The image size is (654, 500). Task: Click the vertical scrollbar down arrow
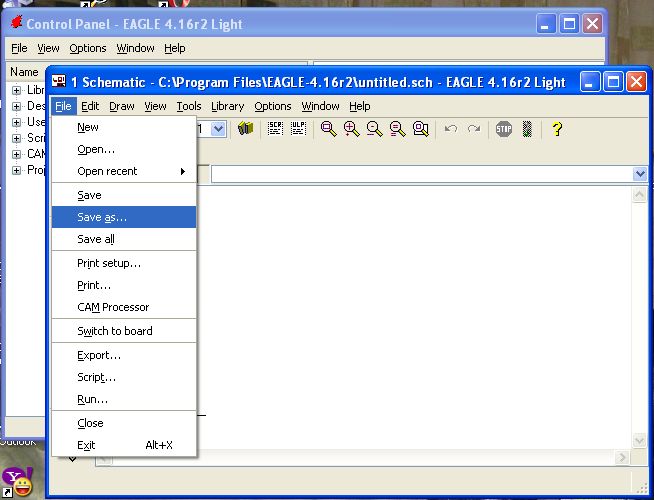[639, 440]
